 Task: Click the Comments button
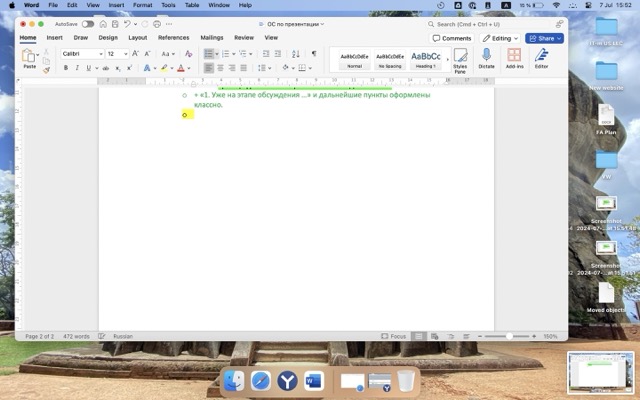452,38
